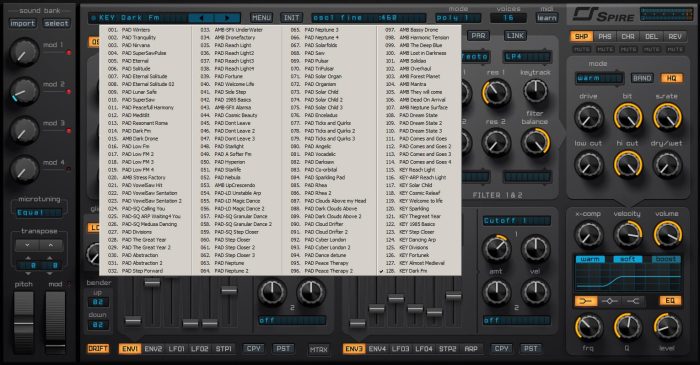The height and width of the screenshot is (365, 700).
Task: Open the poly 1 mode dropdown
Action: [458, 18]
